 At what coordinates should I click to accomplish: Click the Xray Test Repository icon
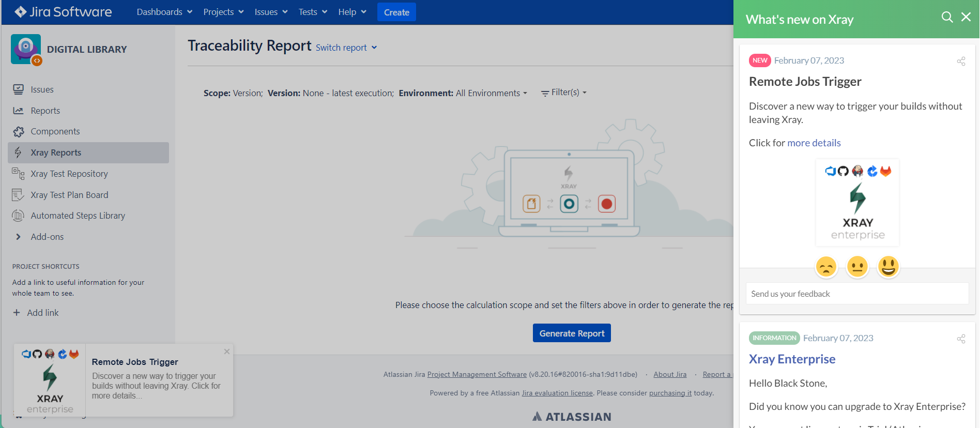pyautogui.click(x=18, y=174)
